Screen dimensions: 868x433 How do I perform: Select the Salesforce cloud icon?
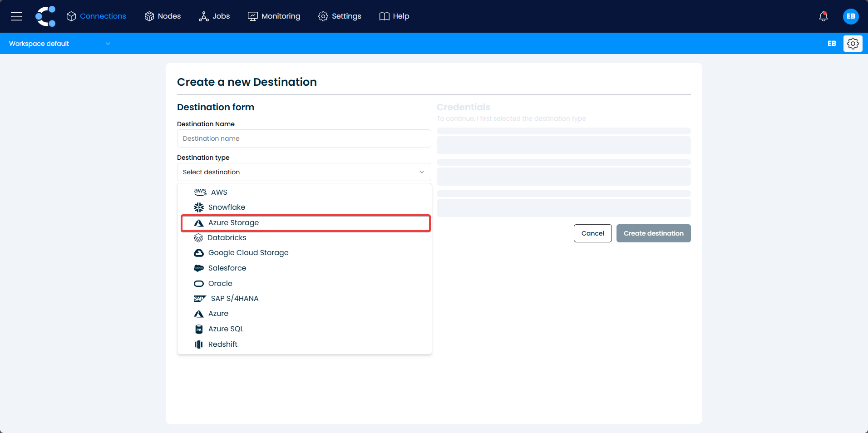198,268
